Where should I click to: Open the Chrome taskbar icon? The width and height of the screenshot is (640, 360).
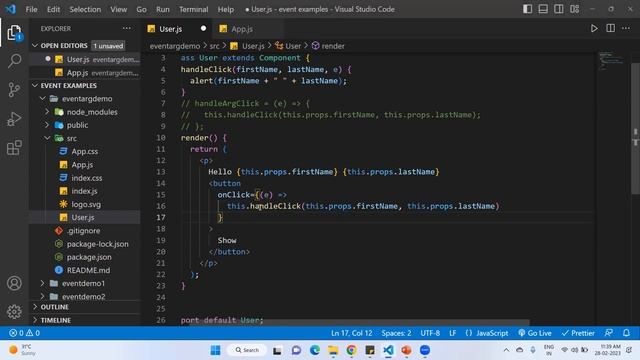tap(351, 350)
